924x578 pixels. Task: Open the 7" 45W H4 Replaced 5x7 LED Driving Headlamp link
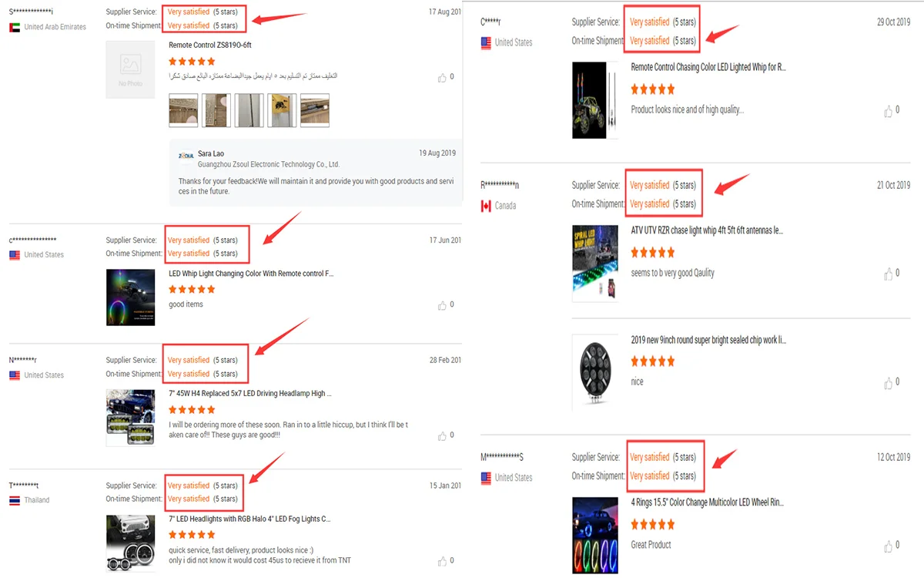[x=250, y=394]
